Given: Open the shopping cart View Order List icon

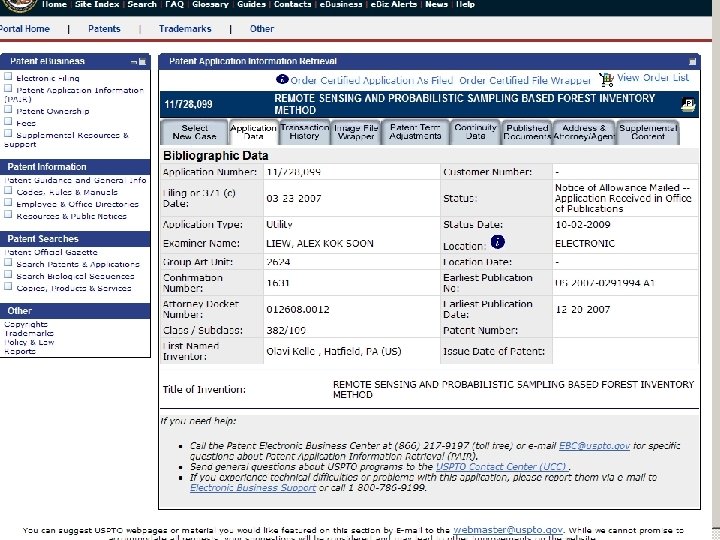Looking at the screenshot, I should click(x=606, y=79).
